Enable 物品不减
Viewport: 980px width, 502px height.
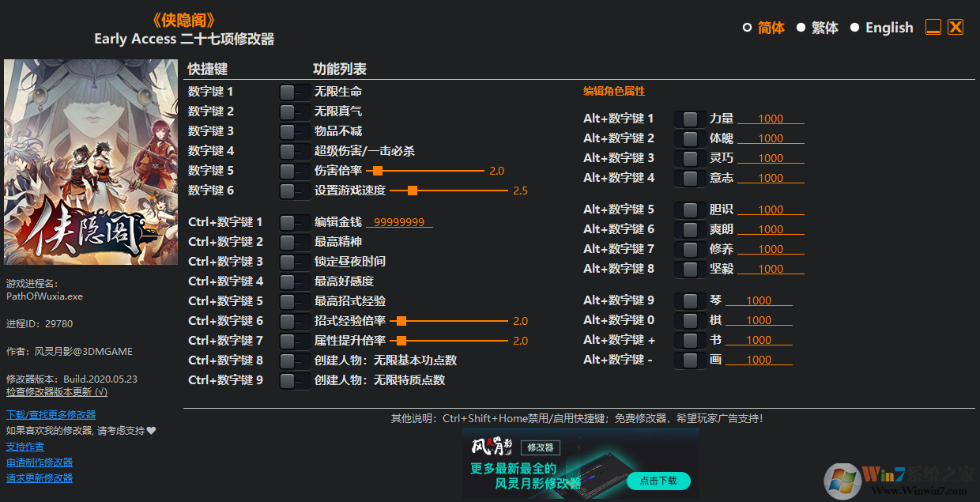coord(294,131)
